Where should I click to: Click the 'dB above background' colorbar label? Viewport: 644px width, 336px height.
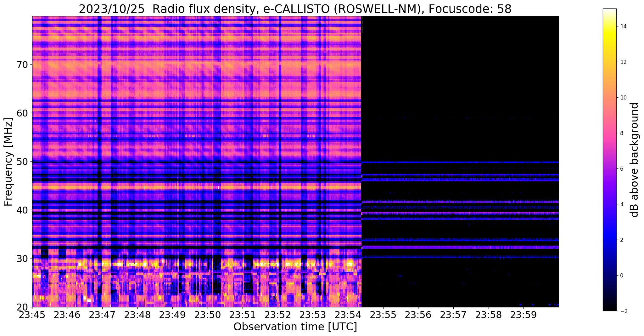pyautogui.click(x=635, y=160)
